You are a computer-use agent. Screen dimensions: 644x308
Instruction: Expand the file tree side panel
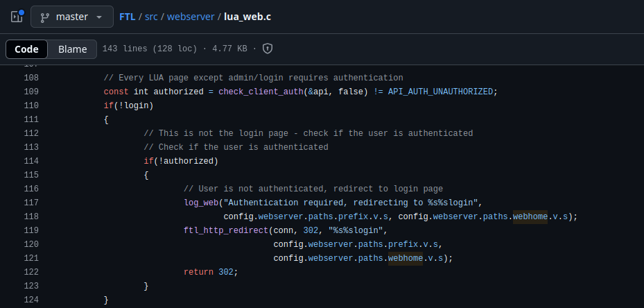[17, 17]
